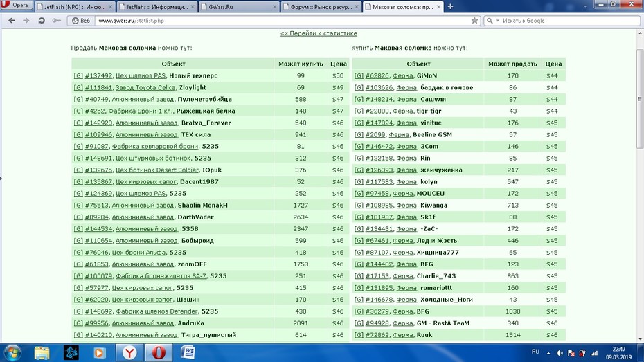Image resolution: width=644 pixels, height=362 pixels.
Task: Click [G] link in Beeline GSM row
Action: pyautogui.click(x=359, y=134)
